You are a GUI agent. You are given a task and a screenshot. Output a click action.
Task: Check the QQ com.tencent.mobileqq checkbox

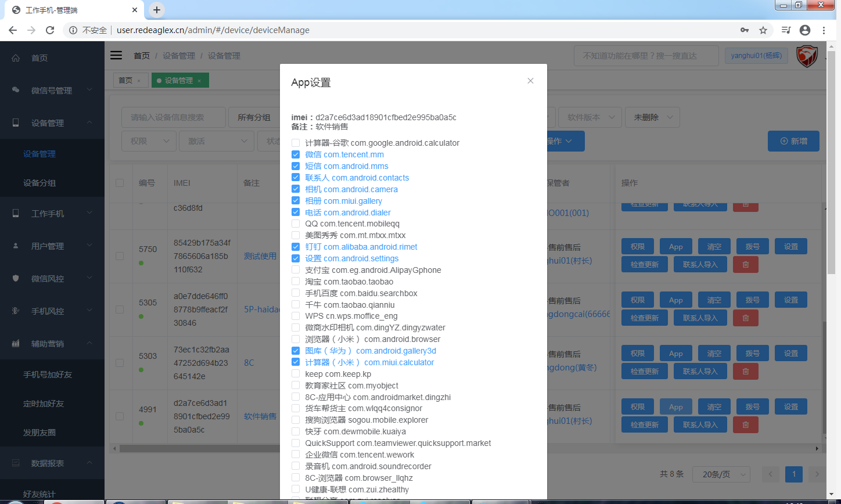click(x=296, y=224)
